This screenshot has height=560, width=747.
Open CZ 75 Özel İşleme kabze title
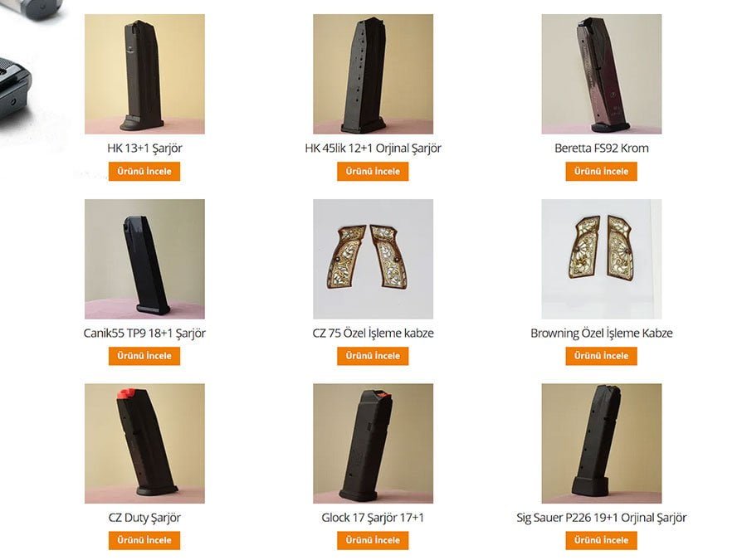373,333
